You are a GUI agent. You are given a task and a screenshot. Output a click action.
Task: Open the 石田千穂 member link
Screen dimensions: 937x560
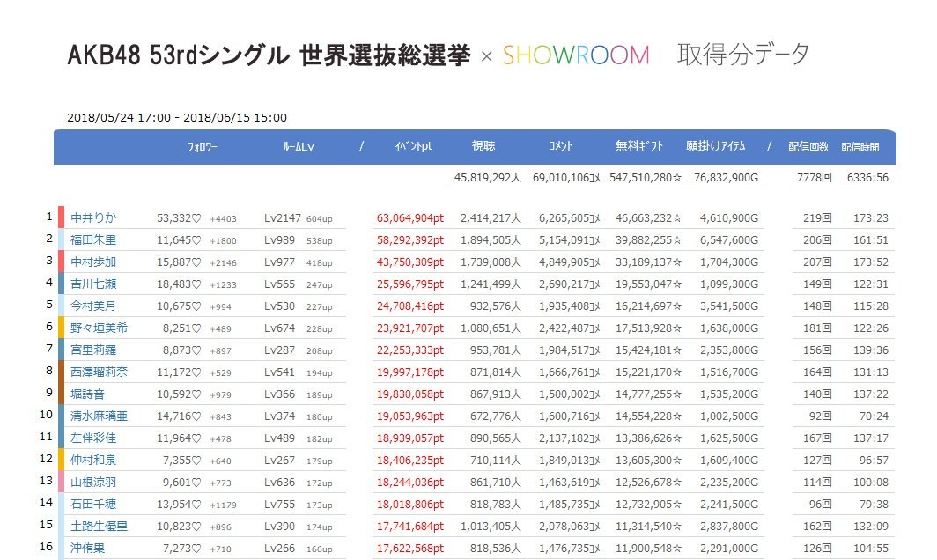coord(93,505)
